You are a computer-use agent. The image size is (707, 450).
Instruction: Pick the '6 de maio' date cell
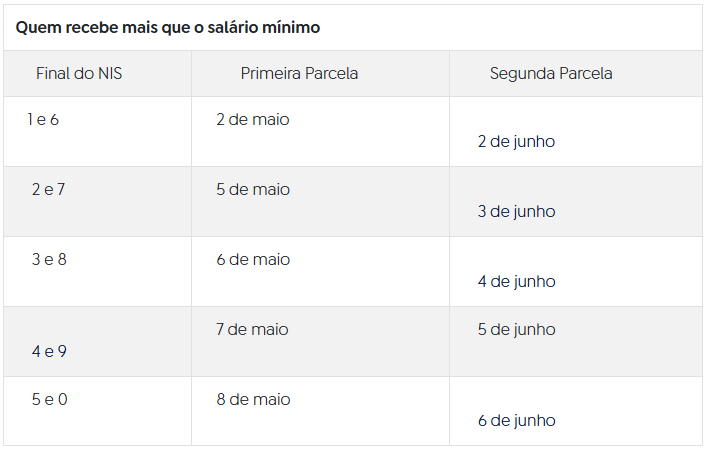pos(253,260)
